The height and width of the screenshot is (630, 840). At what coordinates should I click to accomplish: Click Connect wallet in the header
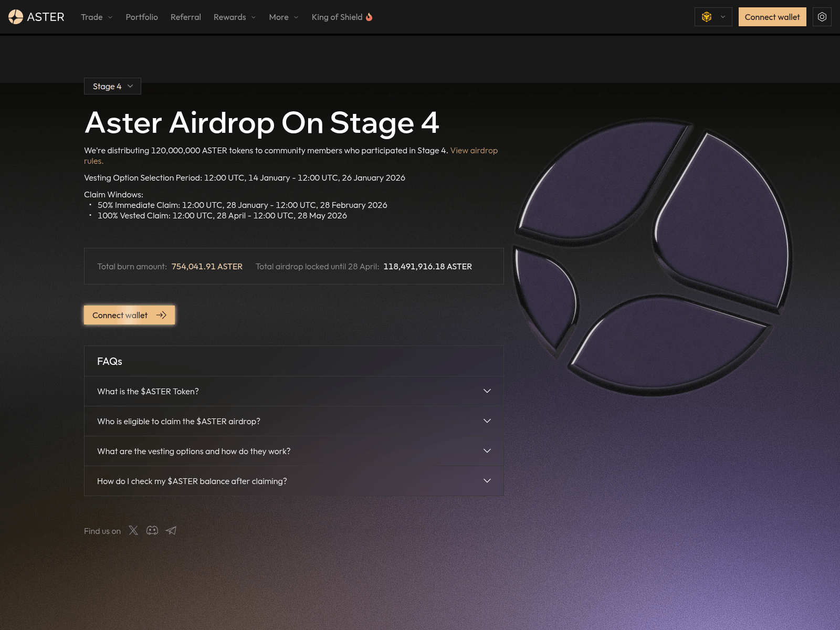(x=772, y=17)
